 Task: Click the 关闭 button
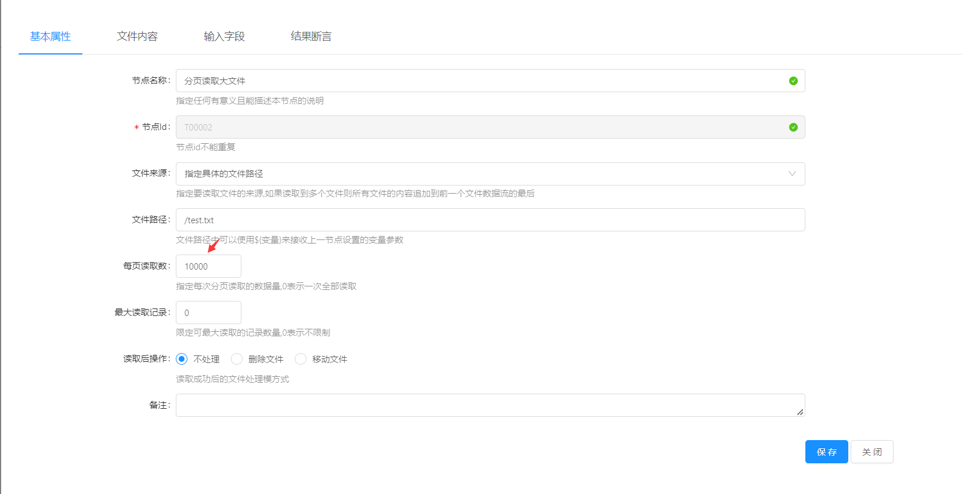coord(871,452)
